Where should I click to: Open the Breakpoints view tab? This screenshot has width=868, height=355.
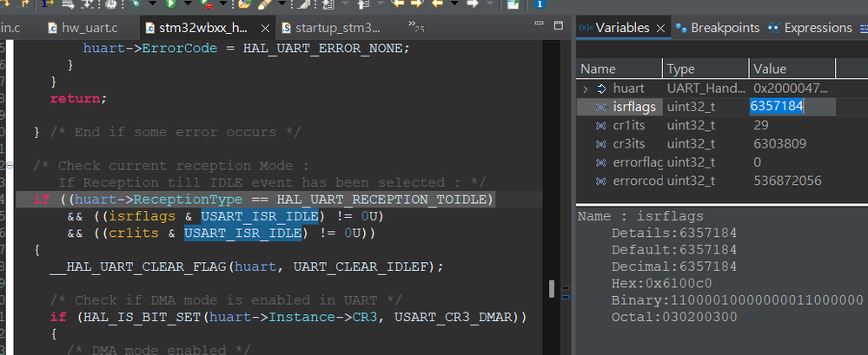(718, 28)
